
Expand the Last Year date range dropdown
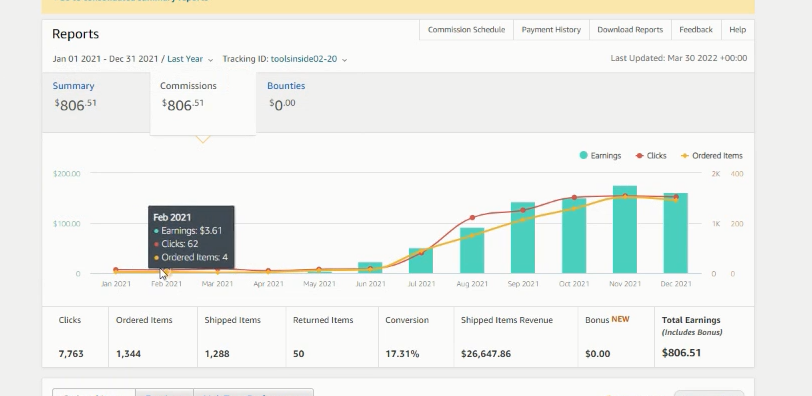click(x=190, y=59)
